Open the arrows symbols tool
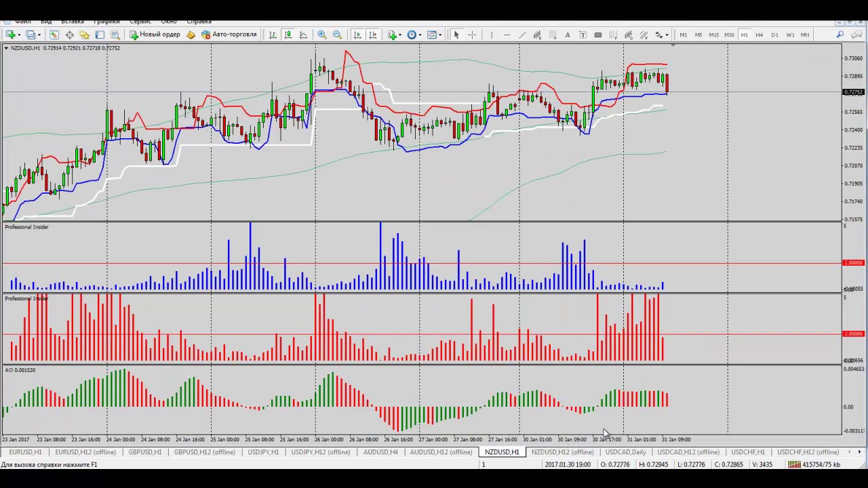 658,35
